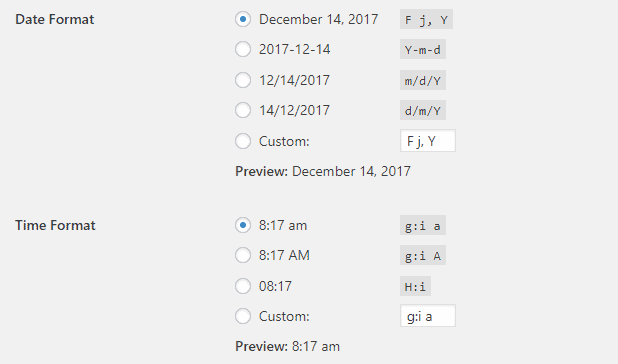Viewport: 618px width, 364px height.
Task: Select the 08:17 24-hour time format radio
Action: click(243, 286)
